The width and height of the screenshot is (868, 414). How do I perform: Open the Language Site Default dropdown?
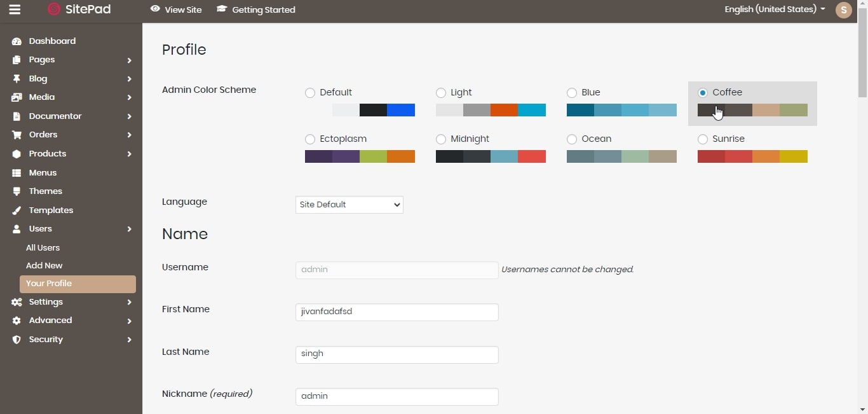(349, 205)
